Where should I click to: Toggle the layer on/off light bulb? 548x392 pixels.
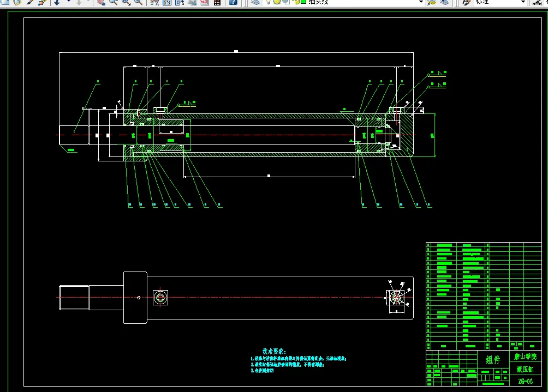pyautogui.click(x=268, y=2)
